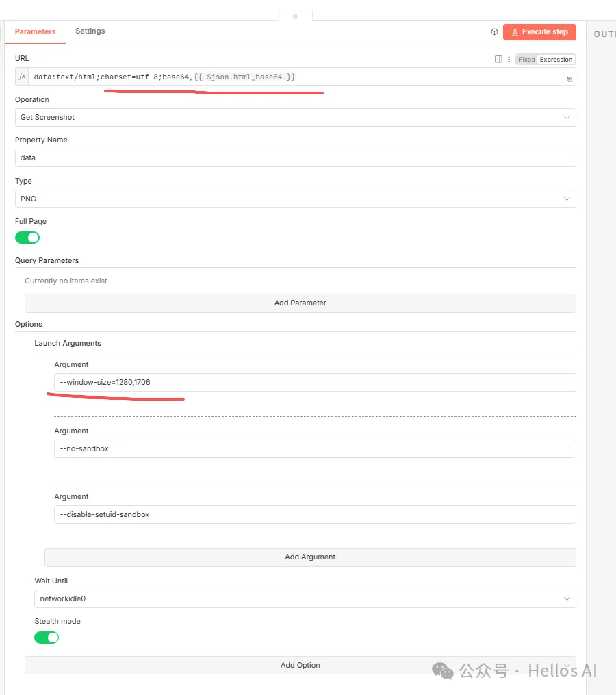The width and height of the screenshot is (616, 695).
Task: Click the expand expression editor icon in URL field
Action: tap(569, 79)
